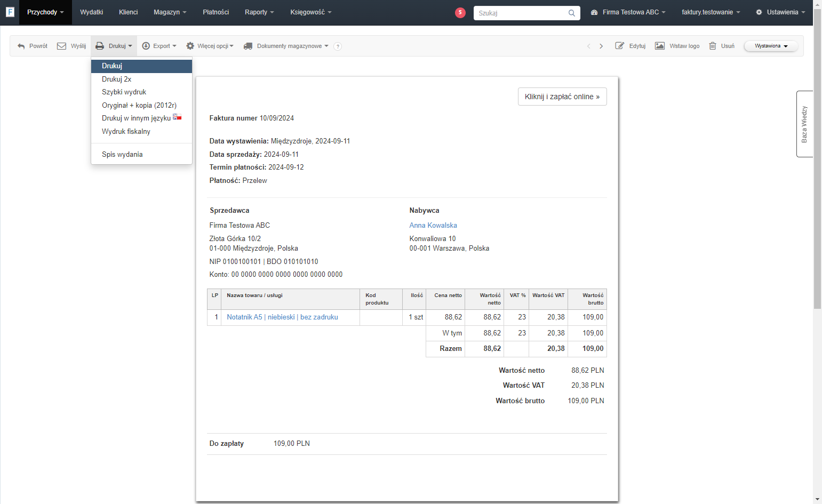Open the Klienci section
Image resolution: width=822 pixels, height=504 pixels.
point(129,12)
